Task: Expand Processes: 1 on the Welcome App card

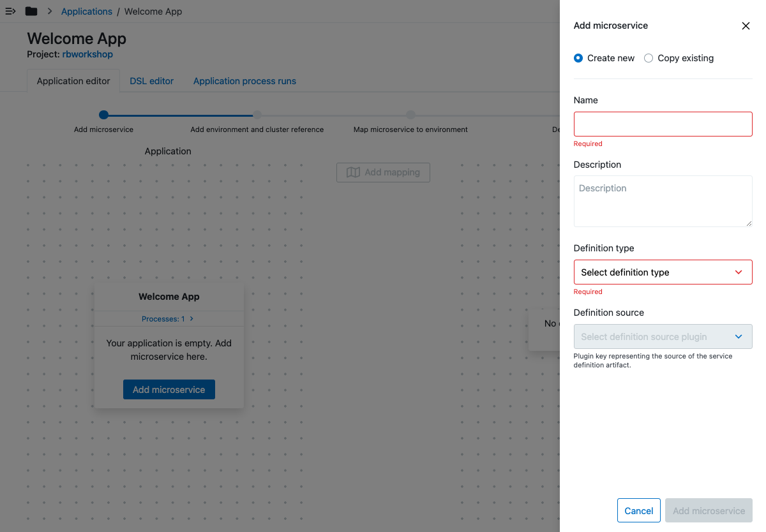Action: [168, 318]
